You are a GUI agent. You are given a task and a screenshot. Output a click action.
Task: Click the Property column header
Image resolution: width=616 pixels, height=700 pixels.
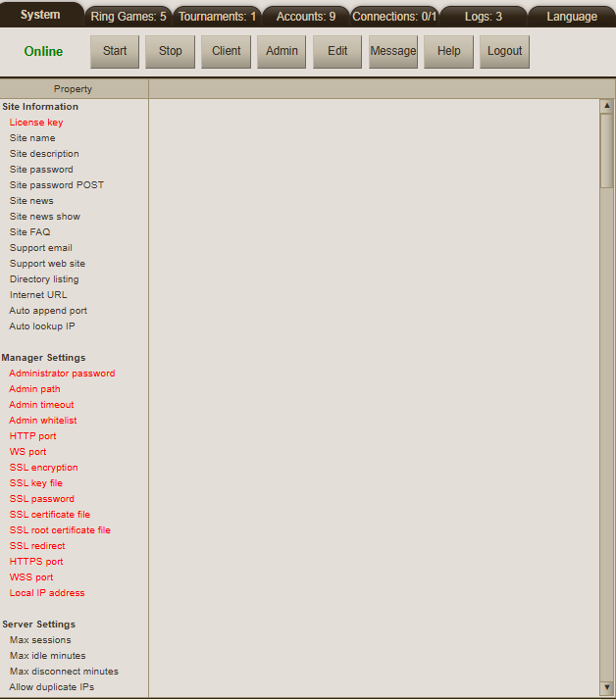click(74, 89)
